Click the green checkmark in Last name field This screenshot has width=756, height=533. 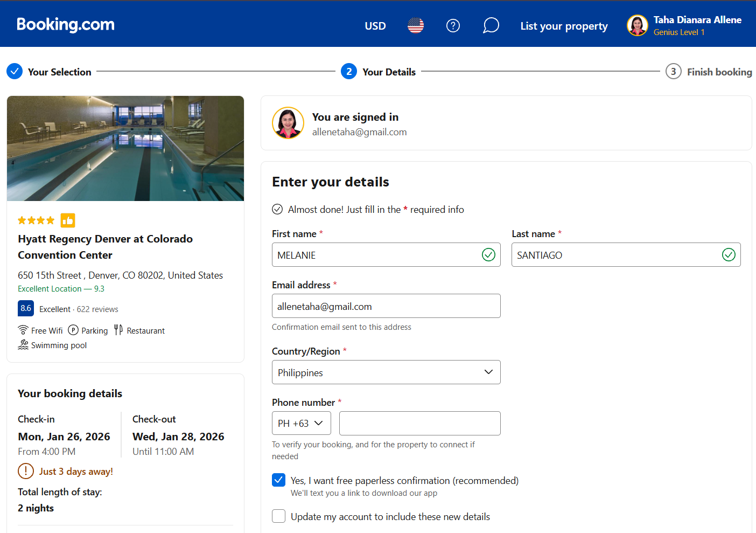click(729, 254)
